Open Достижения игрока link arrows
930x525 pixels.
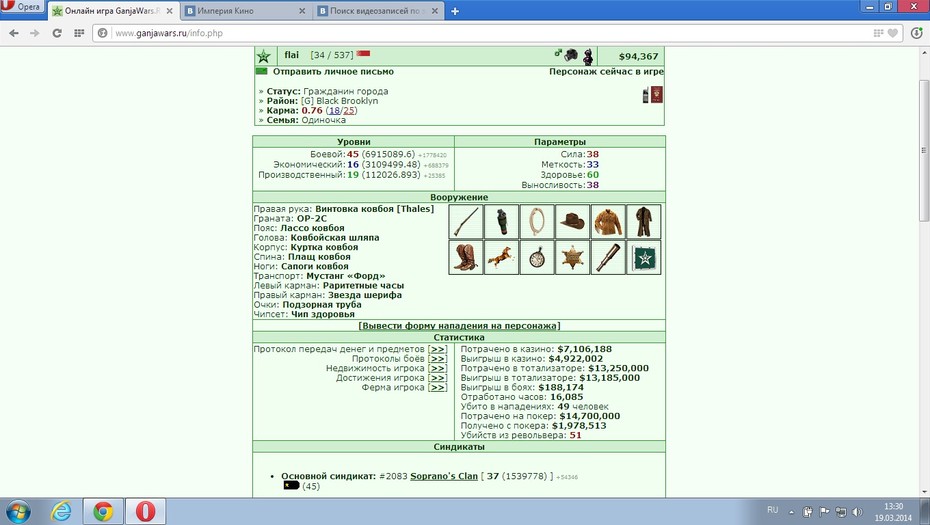click(x=438, y=378)
